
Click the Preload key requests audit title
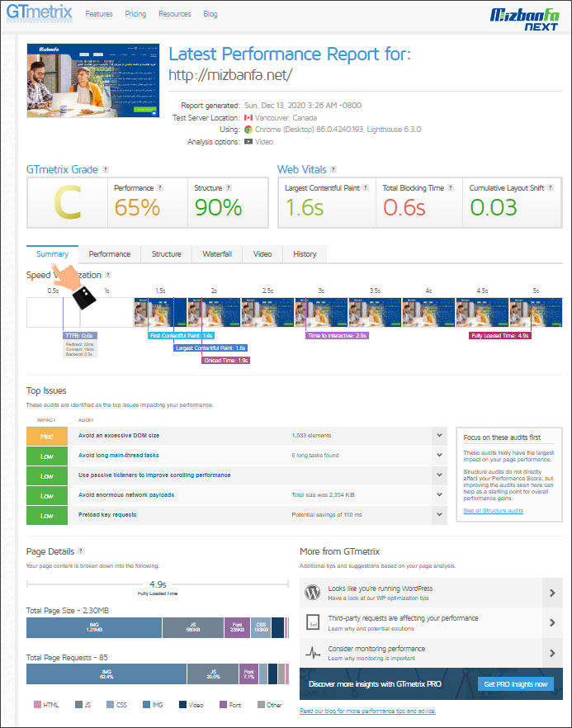[107, 514]
